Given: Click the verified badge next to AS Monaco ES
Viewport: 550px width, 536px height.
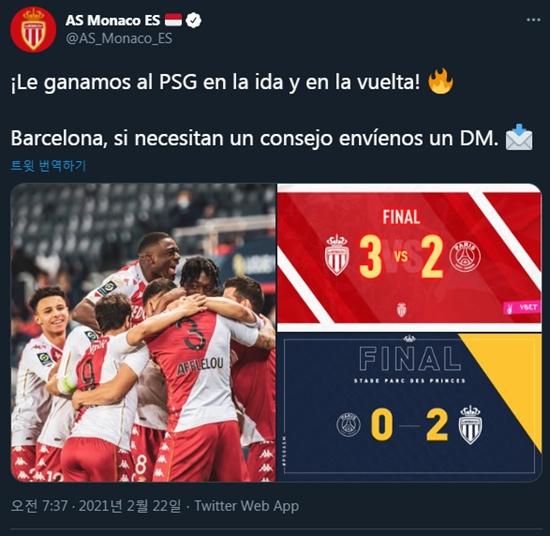Looking at the screenshot, I should 193,20.
